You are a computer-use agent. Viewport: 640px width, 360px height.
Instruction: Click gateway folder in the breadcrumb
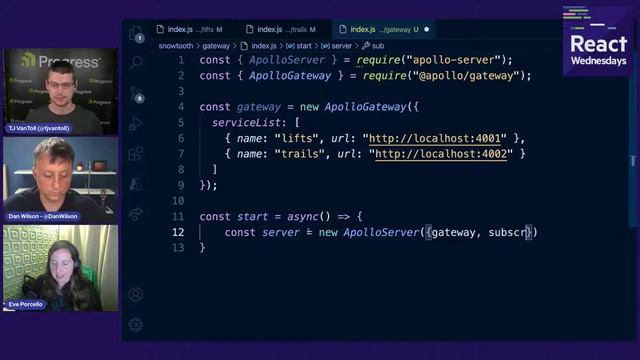[216, 46]
